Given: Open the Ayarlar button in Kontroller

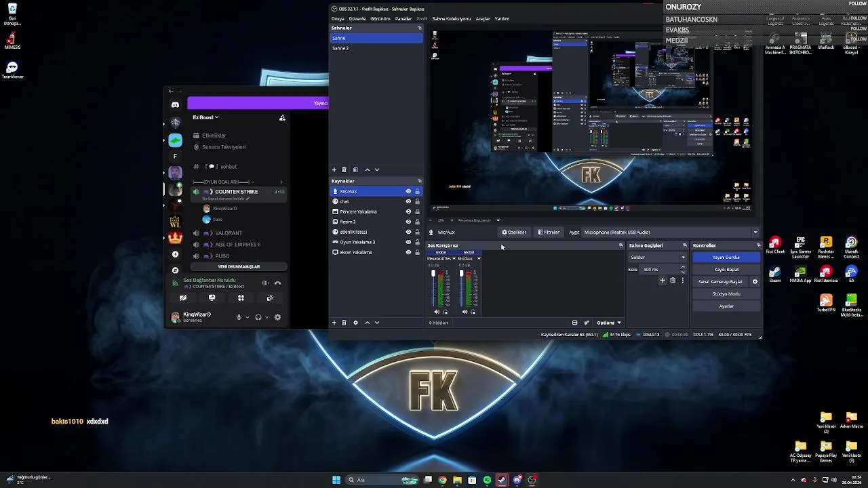Looking at the screenshot, I should click(726, 306).
